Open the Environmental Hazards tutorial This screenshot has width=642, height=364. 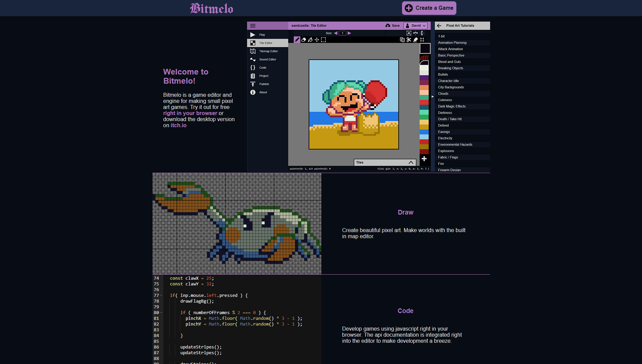462,145
